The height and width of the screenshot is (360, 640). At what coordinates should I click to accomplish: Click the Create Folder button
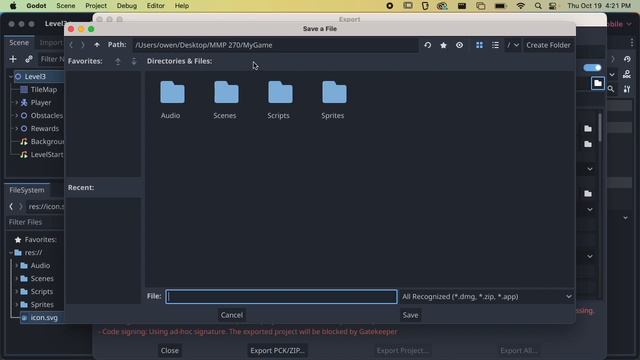548,45
